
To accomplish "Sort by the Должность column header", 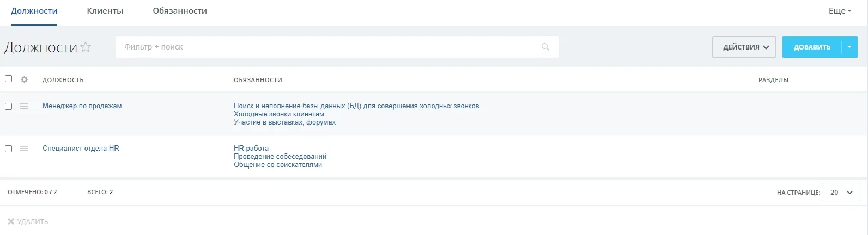I will pos(63,80).
